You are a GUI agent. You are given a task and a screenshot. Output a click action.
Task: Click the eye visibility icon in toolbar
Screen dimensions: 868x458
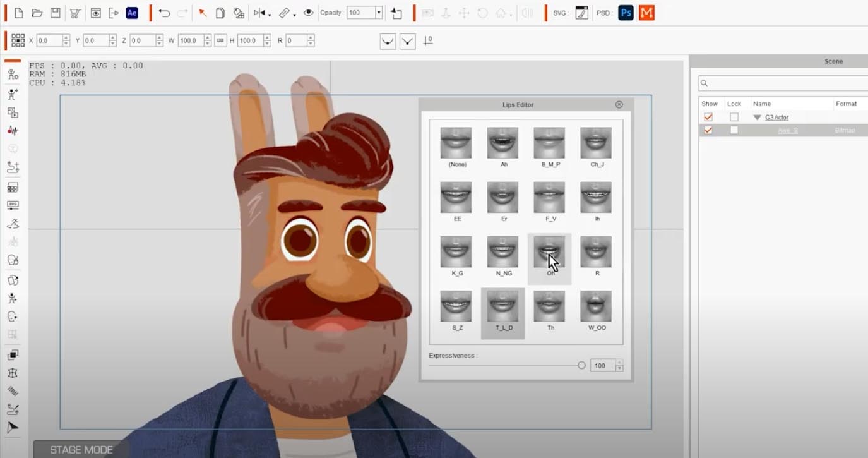click(309, 13)
